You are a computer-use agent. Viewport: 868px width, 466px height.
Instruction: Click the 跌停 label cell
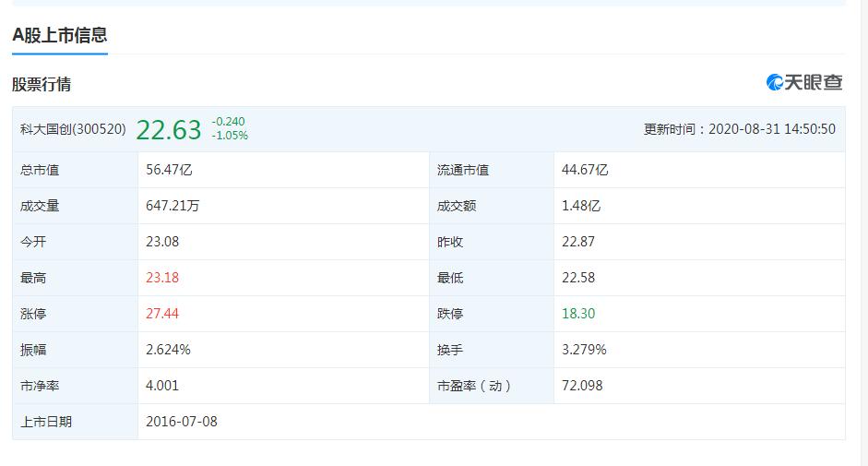(492, 314)
